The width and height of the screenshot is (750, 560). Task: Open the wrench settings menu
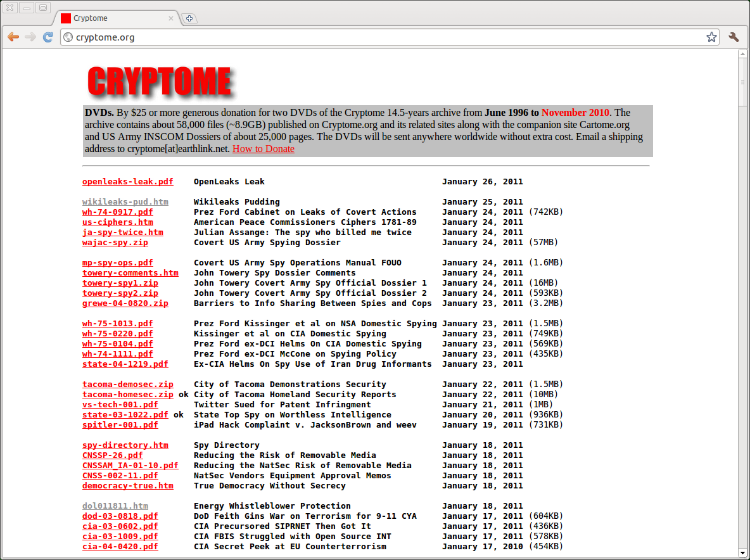coord(734,37)
